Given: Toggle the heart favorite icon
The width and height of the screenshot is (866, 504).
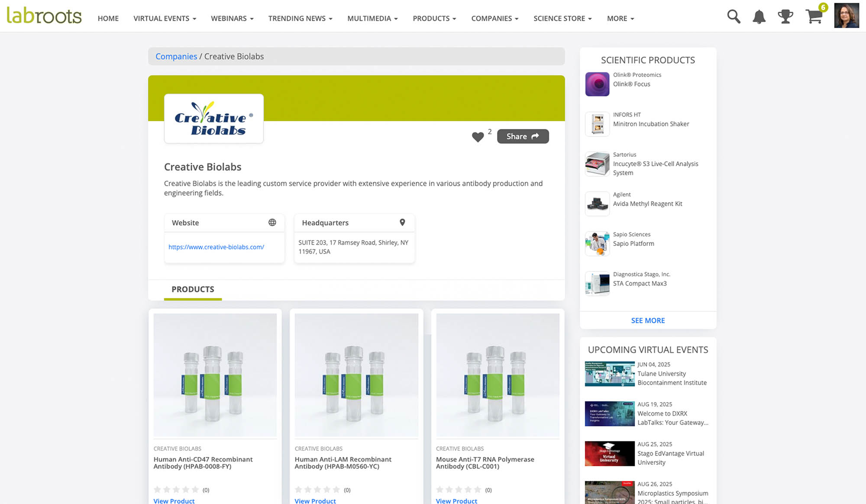Looking at the screenshot, I should (x=478, y=137).
